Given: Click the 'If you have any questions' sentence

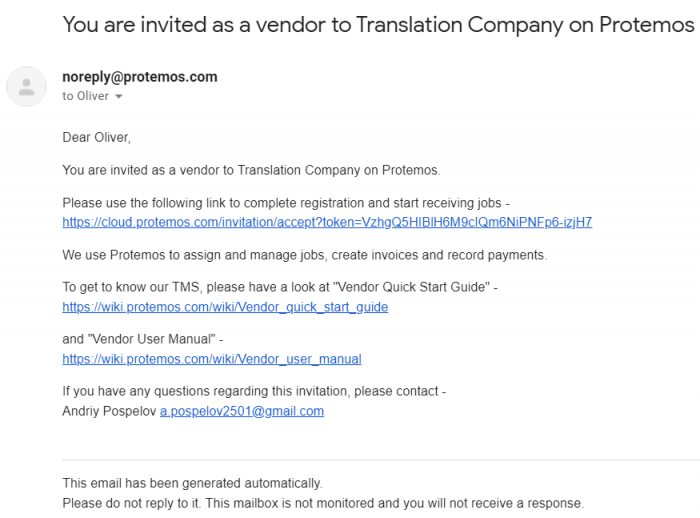Looking at the screenshot, I should [x=254, y=392].
